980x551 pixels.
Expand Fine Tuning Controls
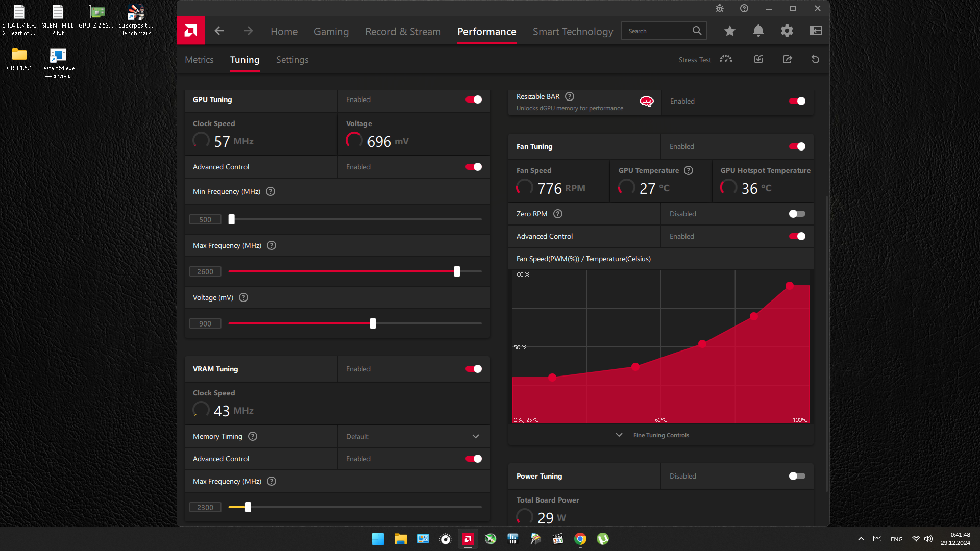click(660, 435)
